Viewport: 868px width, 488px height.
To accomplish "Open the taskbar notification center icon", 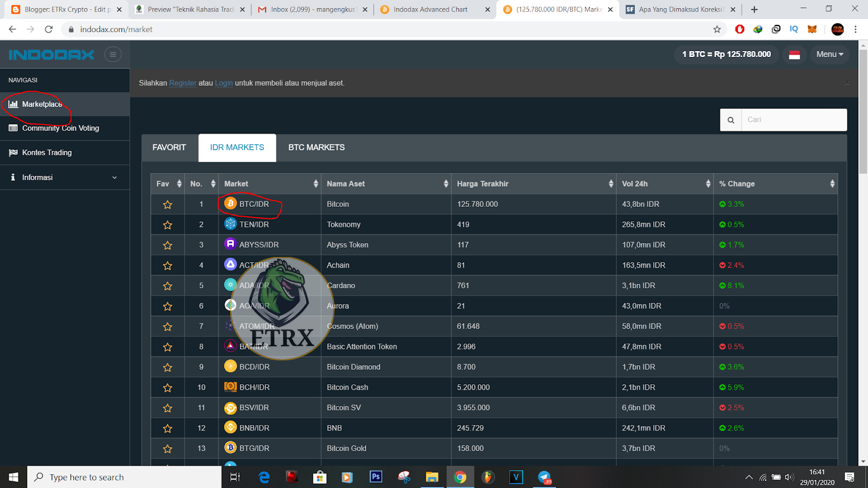I will 850,477.
